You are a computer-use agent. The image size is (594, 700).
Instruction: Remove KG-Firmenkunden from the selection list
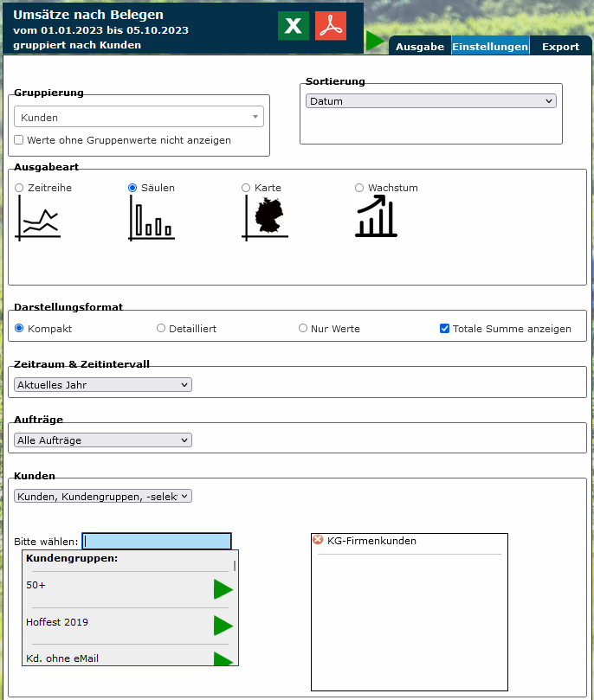[x=318, y=540]
